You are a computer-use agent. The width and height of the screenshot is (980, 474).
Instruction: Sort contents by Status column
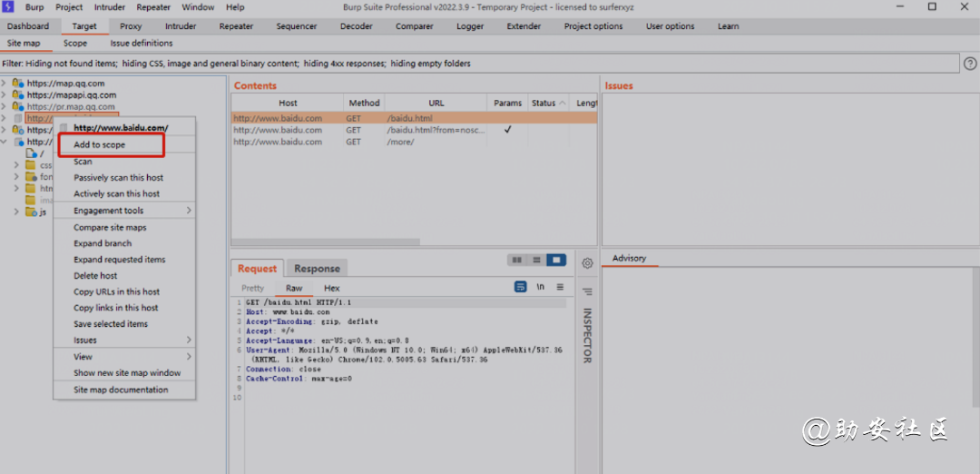pos(548,104)
